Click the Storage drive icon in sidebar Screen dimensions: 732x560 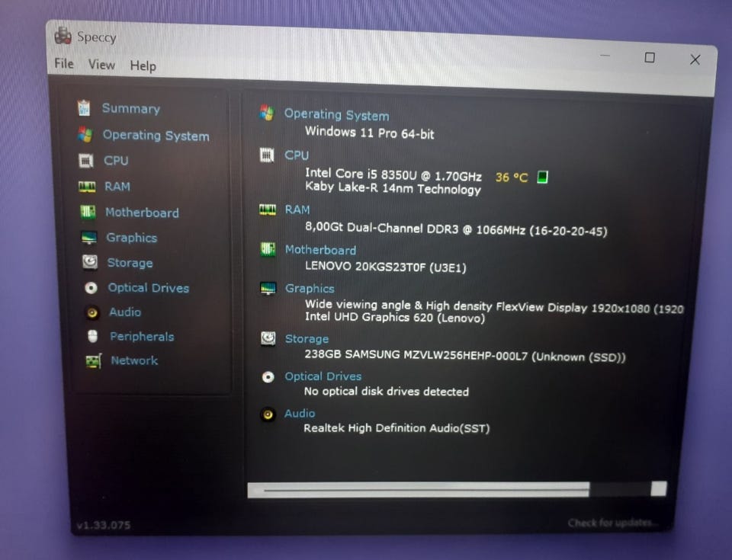pos(90,262)
